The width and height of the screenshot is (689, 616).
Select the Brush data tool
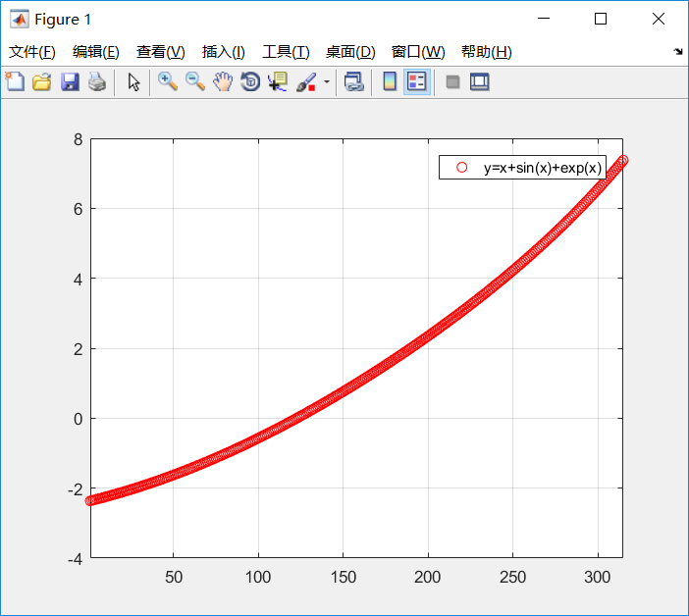click(x=306, y=81)
